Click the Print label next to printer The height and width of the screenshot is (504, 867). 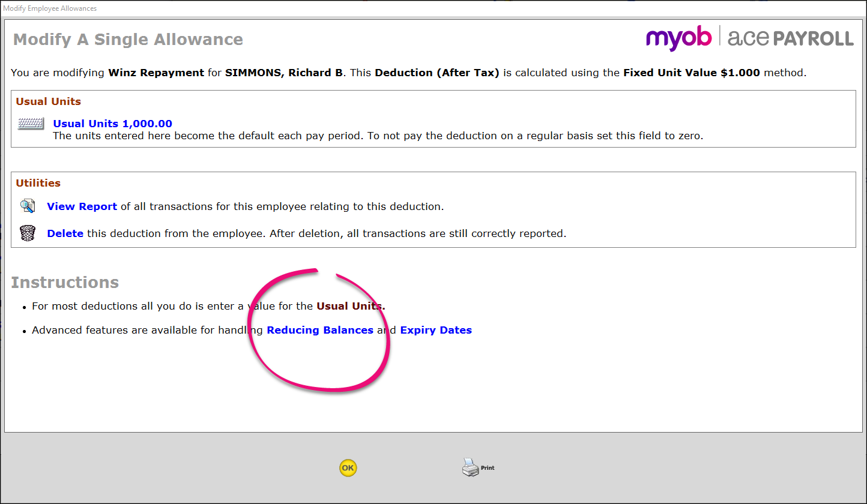point(488,468)
